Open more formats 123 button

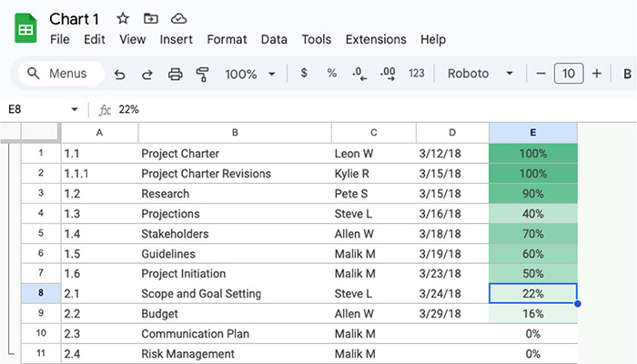(x=417, y=73)
